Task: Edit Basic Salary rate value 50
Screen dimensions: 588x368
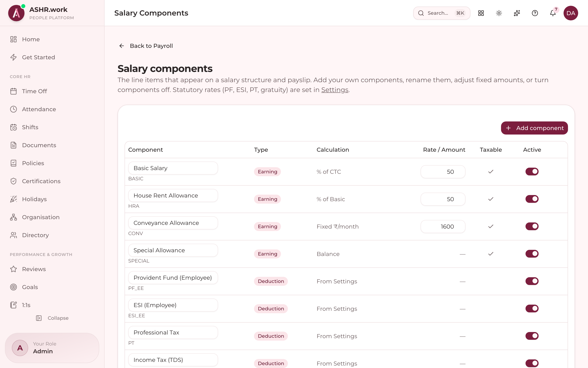Action: click(443, 172)
